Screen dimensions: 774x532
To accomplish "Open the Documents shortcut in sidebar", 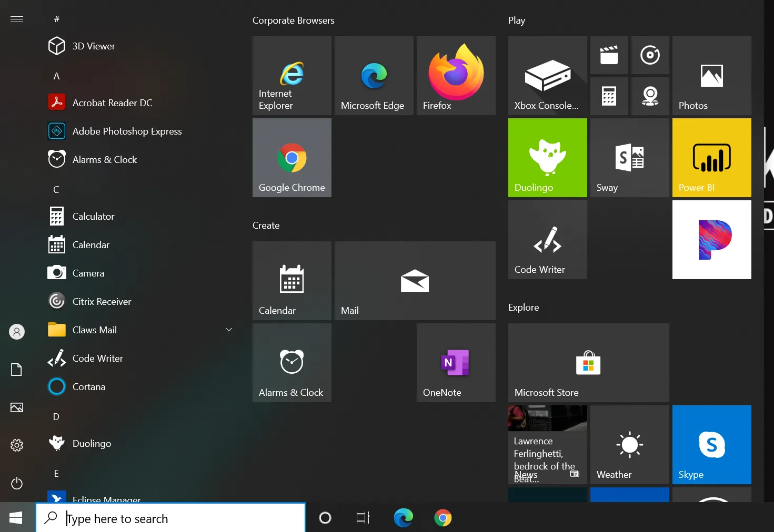I will [x=17, y=370].
